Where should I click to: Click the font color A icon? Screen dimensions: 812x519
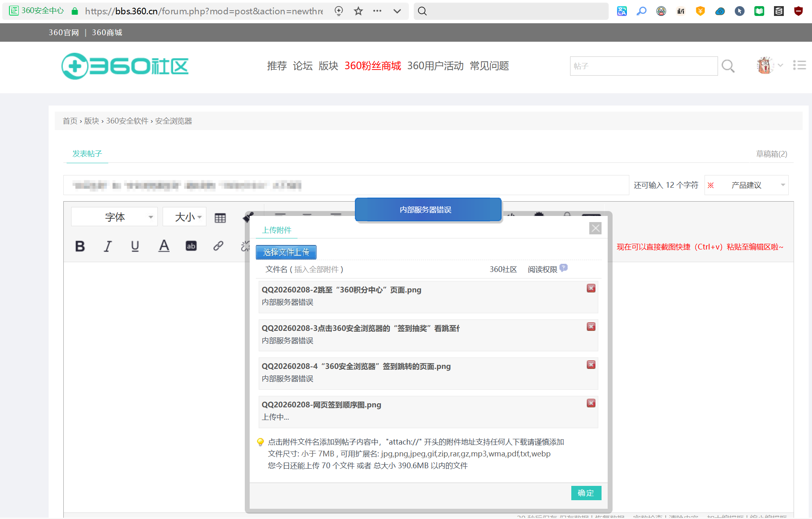click(x=164, y=246)
